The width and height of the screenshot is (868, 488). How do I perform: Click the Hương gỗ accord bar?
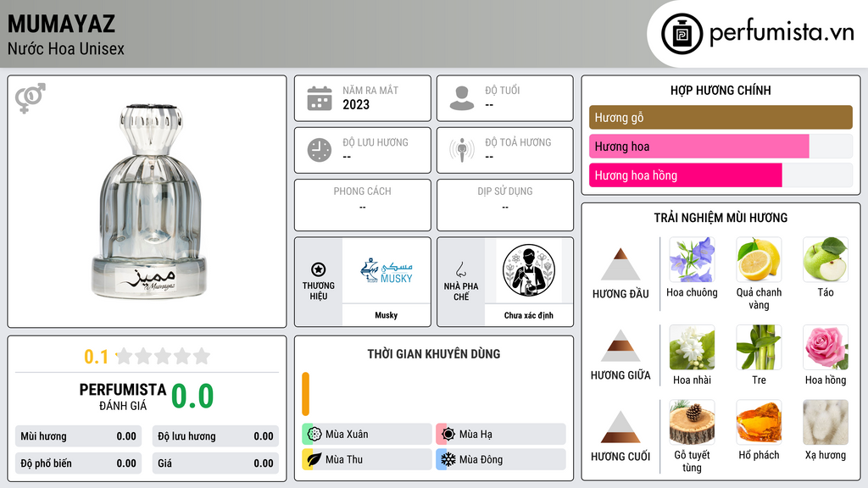click(721, 117)
